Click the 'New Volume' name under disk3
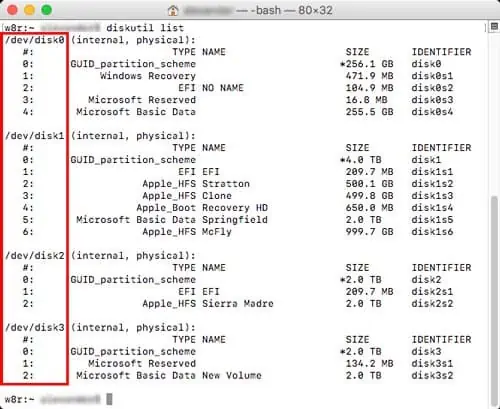Screen dimensions: 500x409 (232, 375)
